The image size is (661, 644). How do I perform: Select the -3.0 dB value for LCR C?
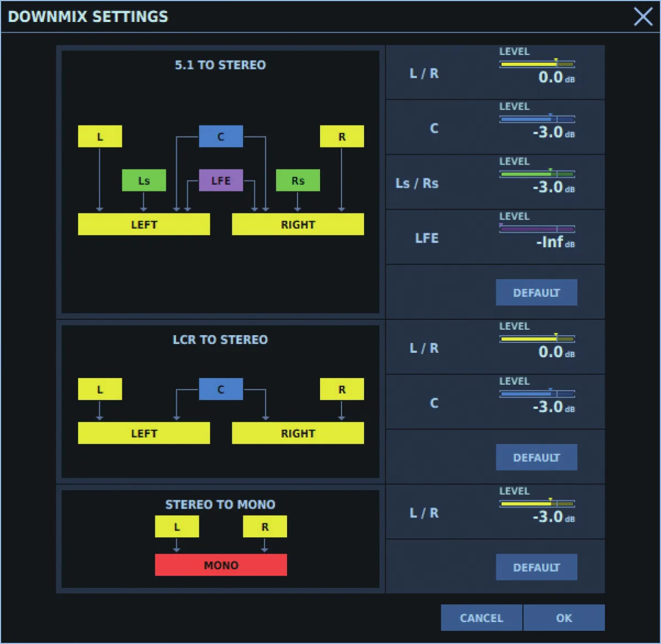[554, 407]
